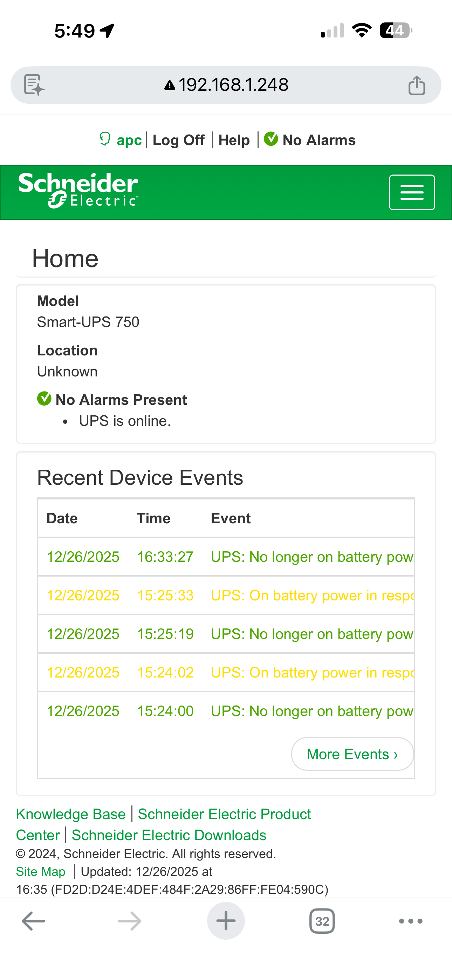
Task: Open the 15:25:33 on battery event
Action: tap(311, 596)
